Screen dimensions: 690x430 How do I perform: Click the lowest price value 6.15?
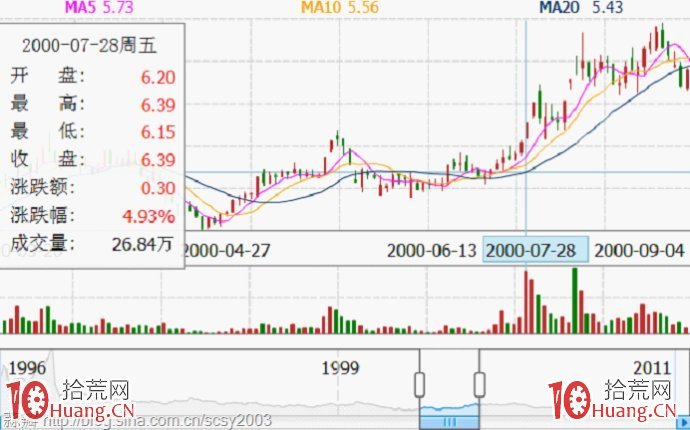(158, 132)
